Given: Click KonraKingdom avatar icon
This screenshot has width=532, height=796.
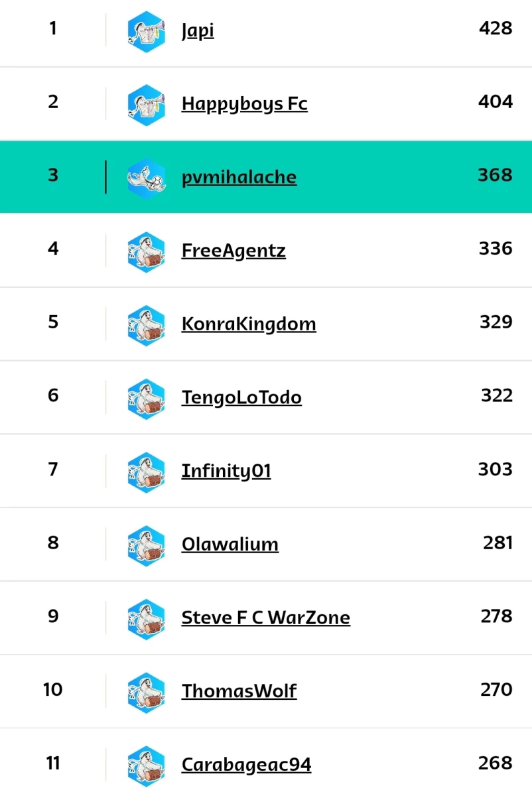Looking at the screenshot, I should coord(146,326).
